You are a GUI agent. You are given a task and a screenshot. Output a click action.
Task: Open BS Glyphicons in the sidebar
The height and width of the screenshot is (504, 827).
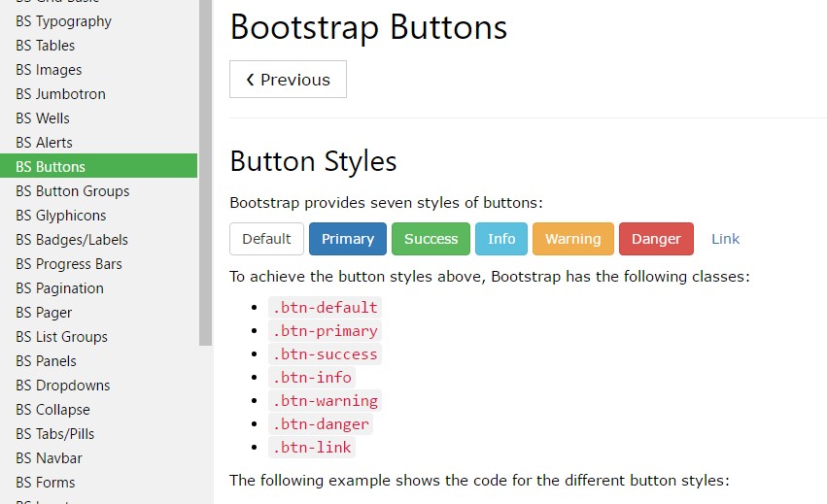tap(98, 215)
